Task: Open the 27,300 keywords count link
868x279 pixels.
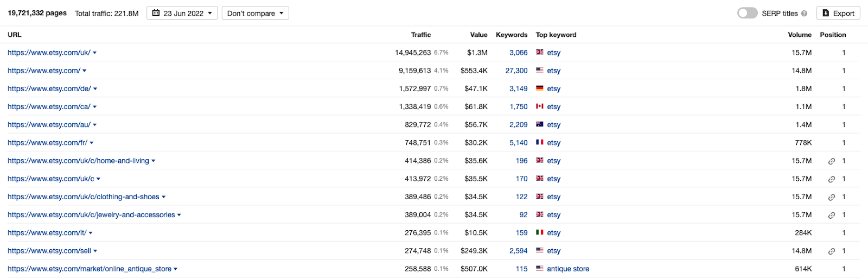Action: [x=516, y=71]
